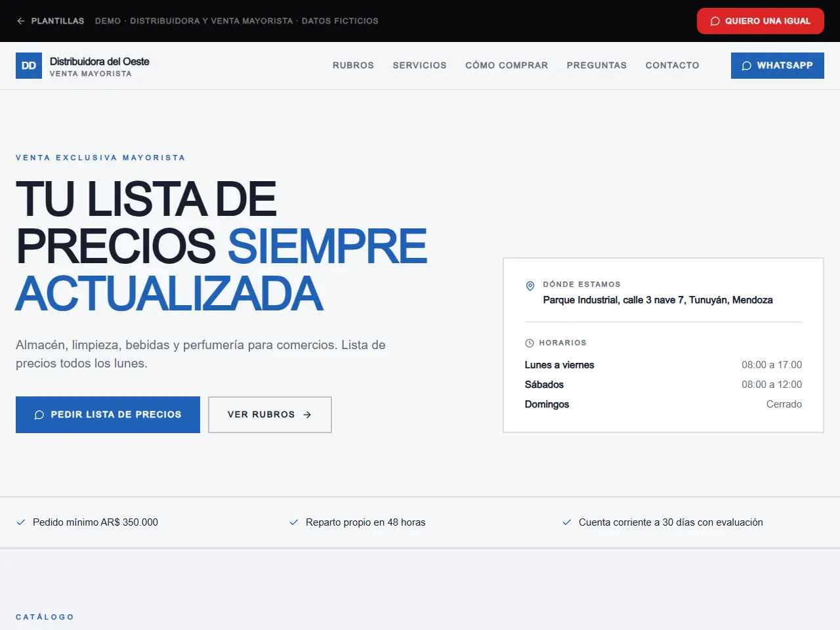Click the address Parque Industrial, calle 3 nave 7

658,300
